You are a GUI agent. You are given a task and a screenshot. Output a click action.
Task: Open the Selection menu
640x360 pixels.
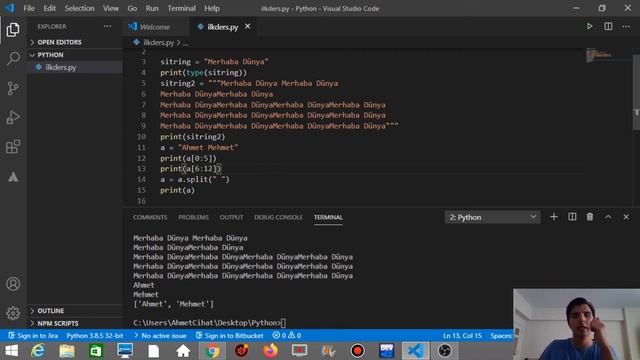coord(79,8)
